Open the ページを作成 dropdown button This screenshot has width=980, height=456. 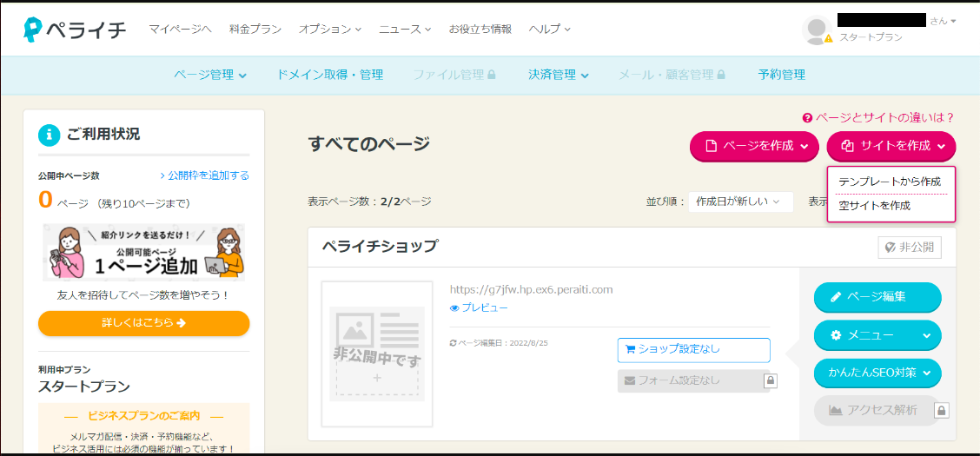(754, 146)
